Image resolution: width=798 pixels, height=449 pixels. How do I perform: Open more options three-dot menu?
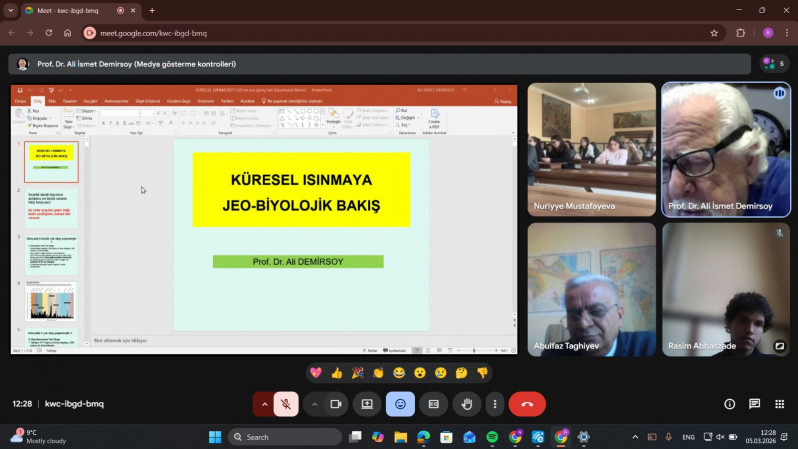[495, 404]
